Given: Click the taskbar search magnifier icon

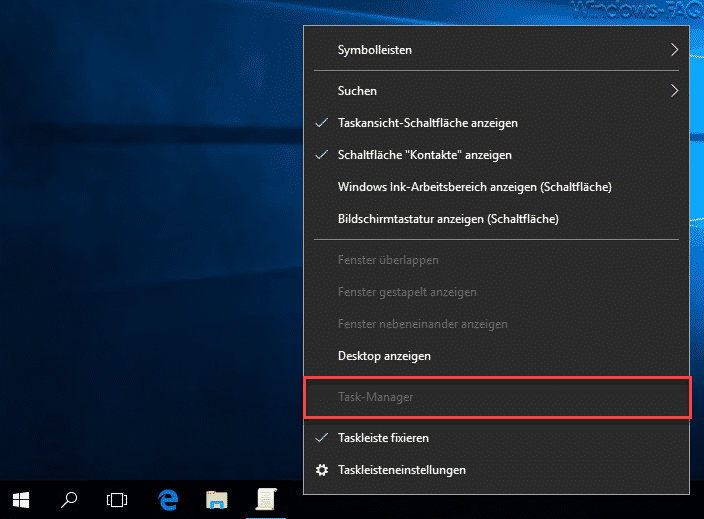Looking at the screenshot, I should 69,500.
